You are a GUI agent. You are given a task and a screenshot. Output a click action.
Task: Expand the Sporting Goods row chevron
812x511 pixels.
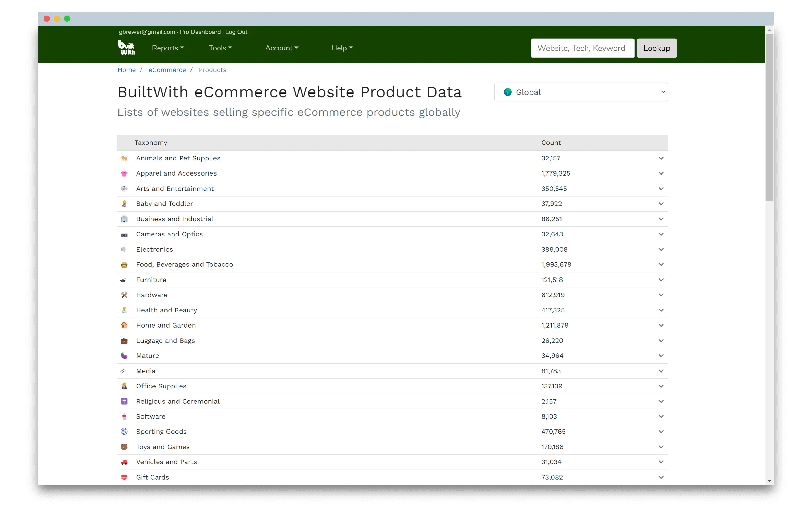[x=661, y=432]
